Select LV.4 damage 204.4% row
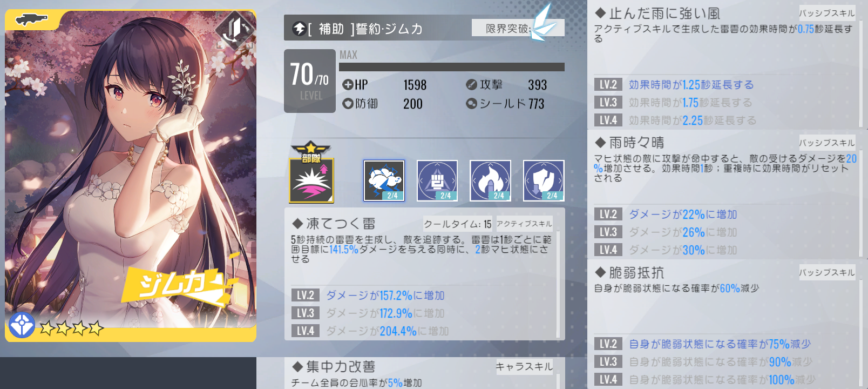 (x=422, y=331)
